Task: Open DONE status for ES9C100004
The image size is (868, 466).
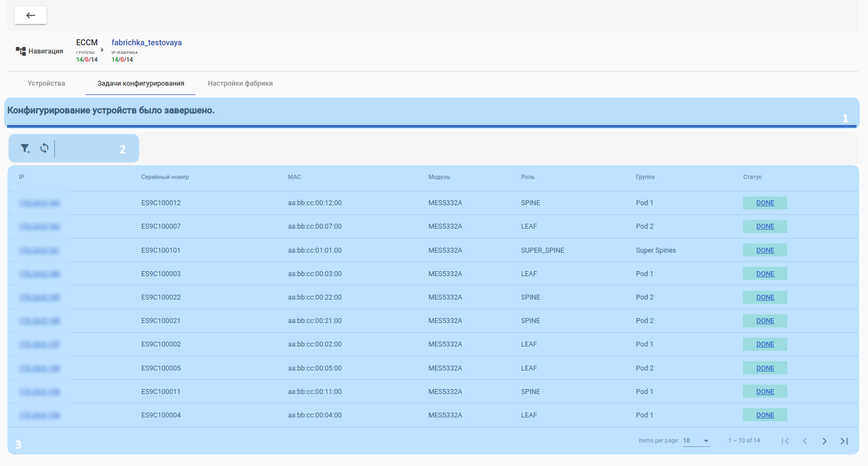Action: (x=765, y=415)
